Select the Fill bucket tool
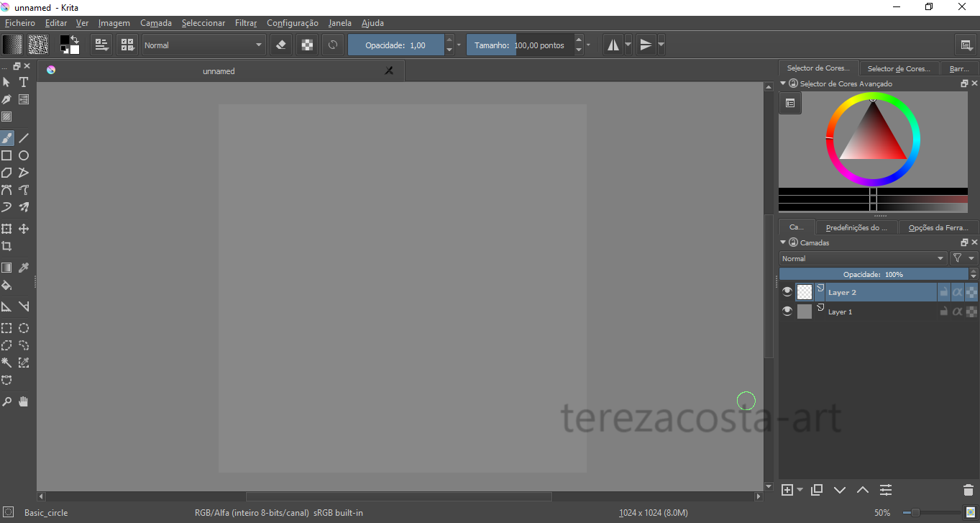The width and height of the screenshot is (980, 523). (x=6, y=285)
